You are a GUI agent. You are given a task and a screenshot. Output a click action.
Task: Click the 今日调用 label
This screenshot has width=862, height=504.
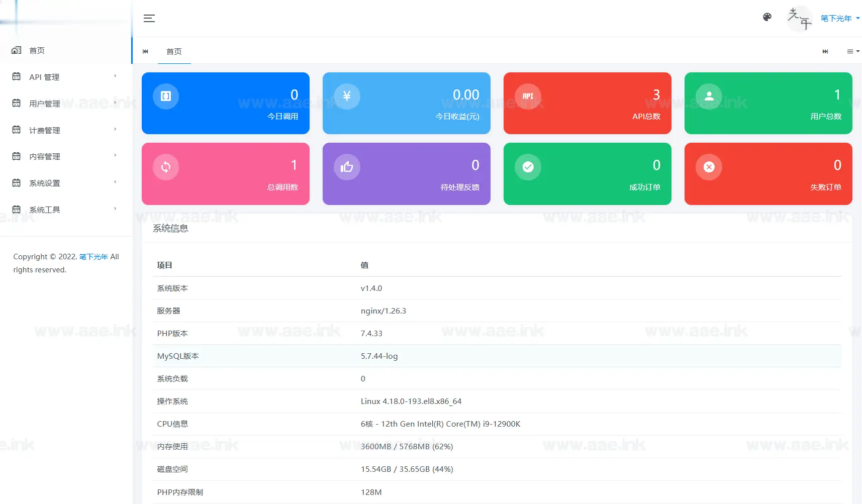[x=282, y=117]
